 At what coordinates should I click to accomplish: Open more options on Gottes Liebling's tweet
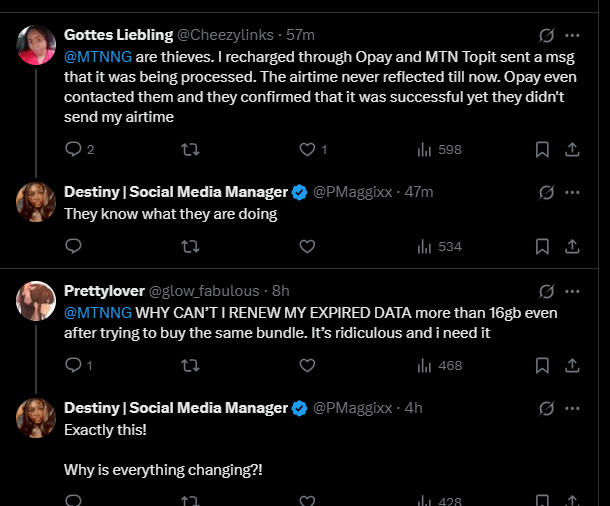pos(572,35)
